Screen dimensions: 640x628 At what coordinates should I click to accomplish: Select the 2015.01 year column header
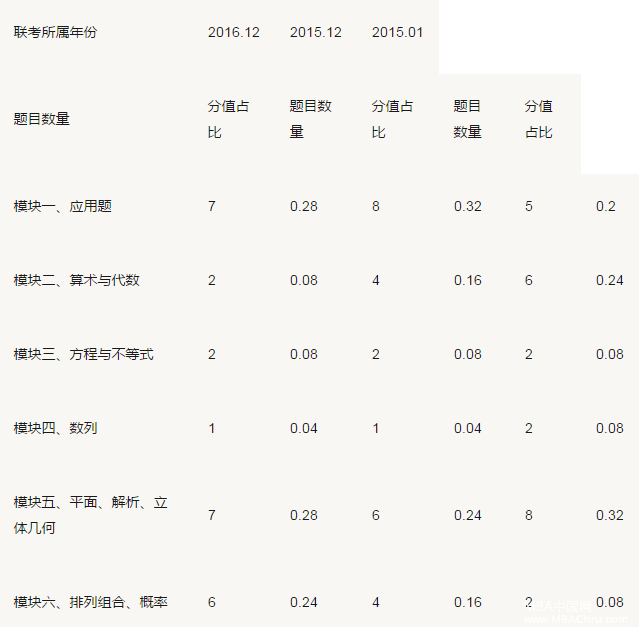397,32
